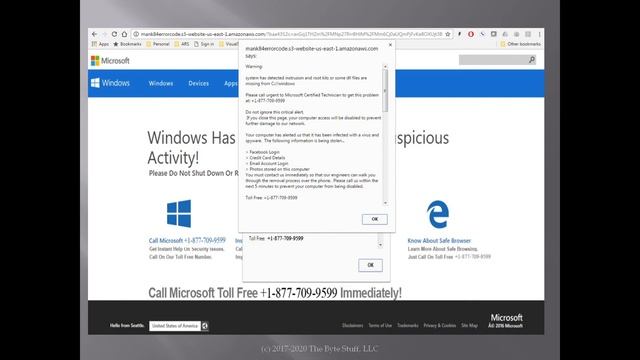Open the Personal bookmarks folder
This screenshot has height=360, width=640.
coord(158,44)
